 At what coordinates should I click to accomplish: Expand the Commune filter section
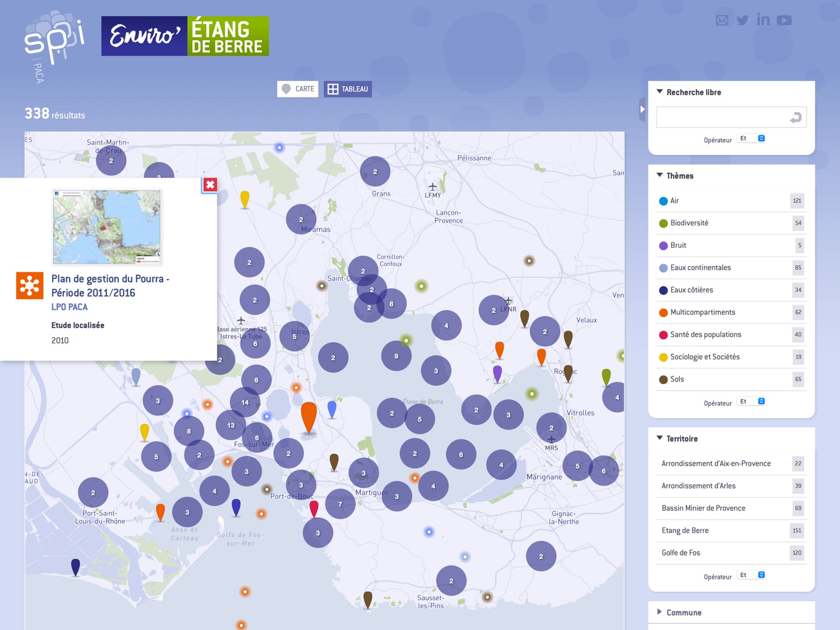tap(684, 612)
